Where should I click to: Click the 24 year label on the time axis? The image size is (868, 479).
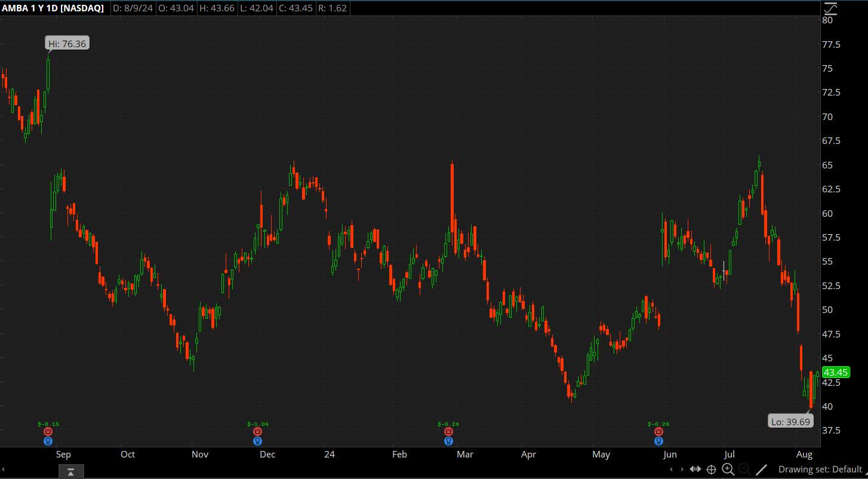click(330, 455)
